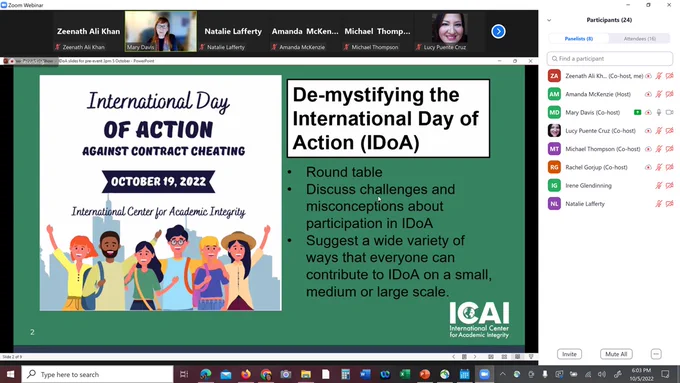Click the AM avatar for Amanda McKenzie
The width and height of the screenshot is (680, 383).
[x=554, y=94]
